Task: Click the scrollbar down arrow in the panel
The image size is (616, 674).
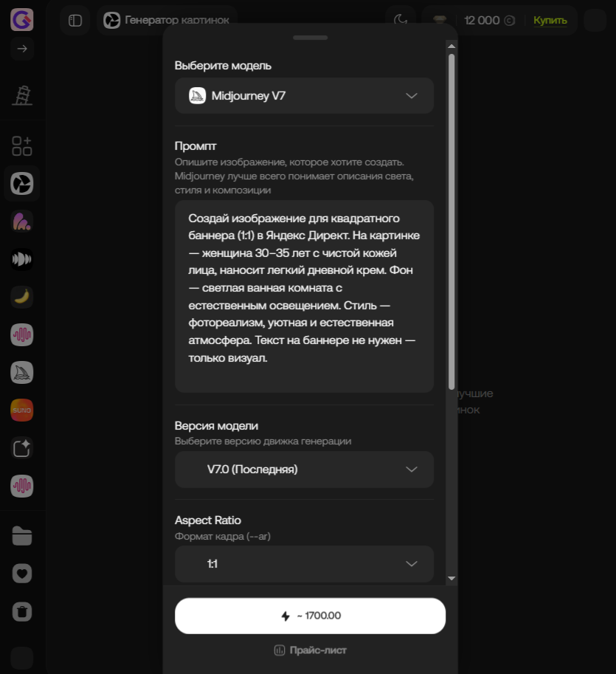Action: click(x=451, y=578)
